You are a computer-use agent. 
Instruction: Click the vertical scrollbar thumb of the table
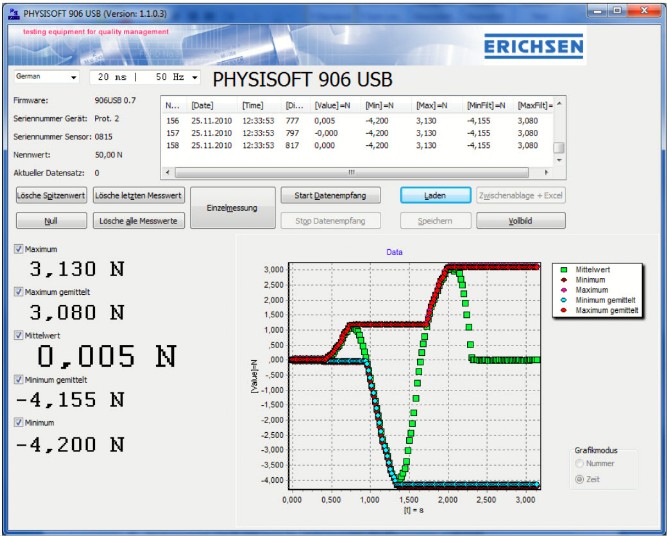[x=559, y=148]
